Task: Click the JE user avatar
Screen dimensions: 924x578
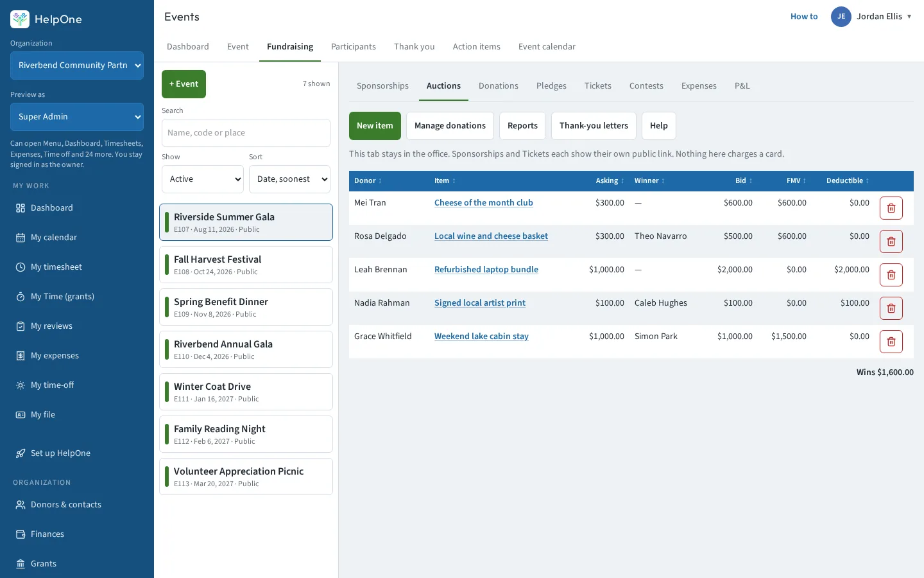Action: (841, 17)
